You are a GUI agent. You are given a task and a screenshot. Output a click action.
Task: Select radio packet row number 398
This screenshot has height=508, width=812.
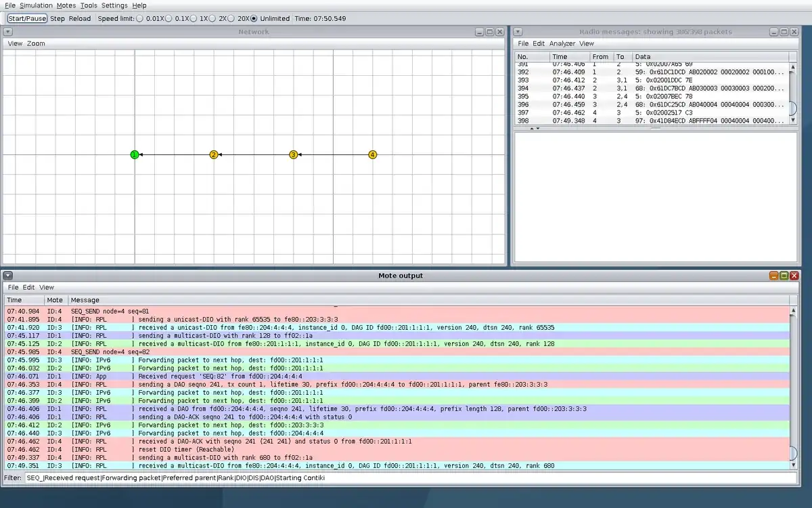652,121
